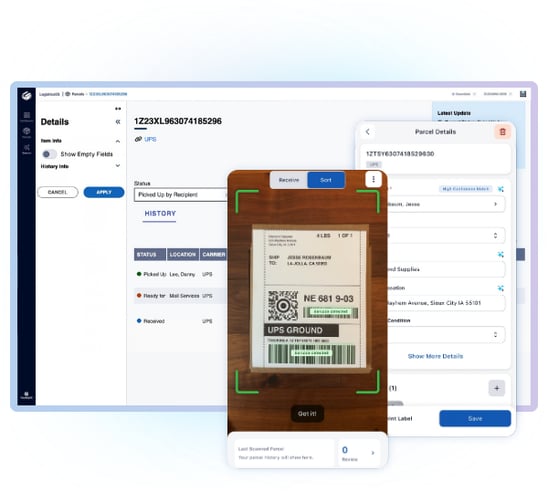
Task: Tap the Got it! button on scanner
Action: (x=307, y=414)
